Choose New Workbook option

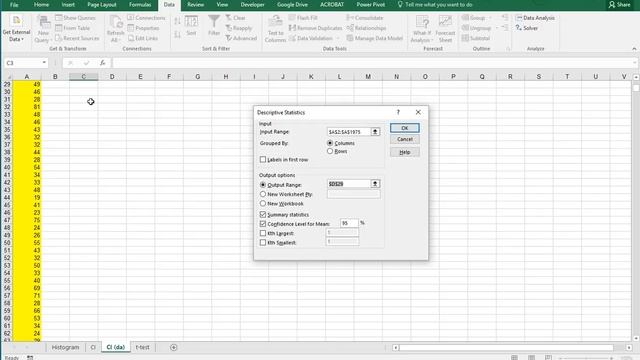tap(263, 204)
